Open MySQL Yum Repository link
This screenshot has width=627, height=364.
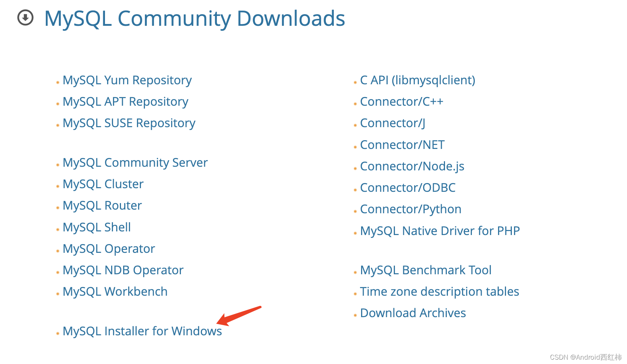click(x=127, y=80)
